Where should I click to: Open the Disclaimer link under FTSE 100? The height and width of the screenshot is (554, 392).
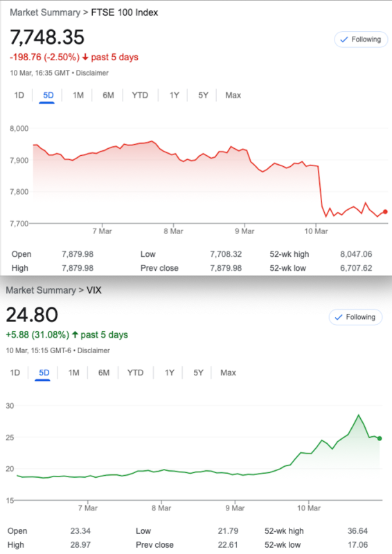92,73
